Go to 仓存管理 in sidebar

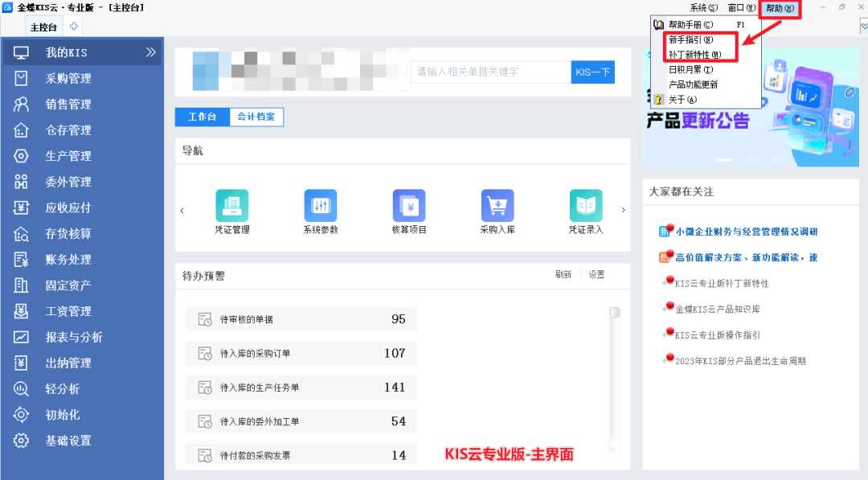[x=68, y=130]
